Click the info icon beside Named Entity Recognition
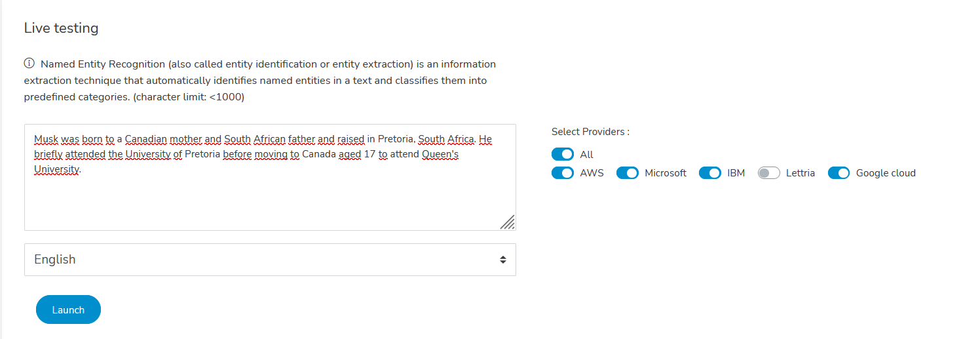Viewport: 980px width, 339px height. coord(29,64)
